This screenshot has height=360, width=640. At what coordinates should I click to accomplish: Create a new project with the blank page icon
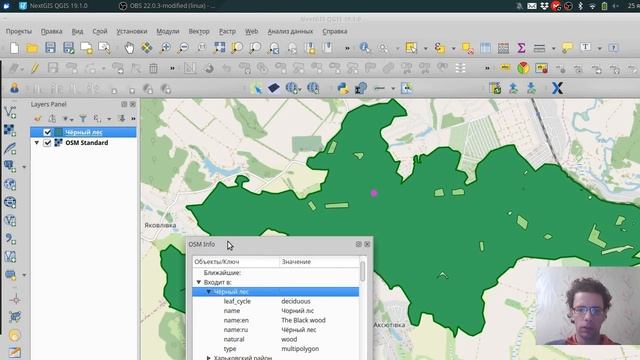[15, 48]
